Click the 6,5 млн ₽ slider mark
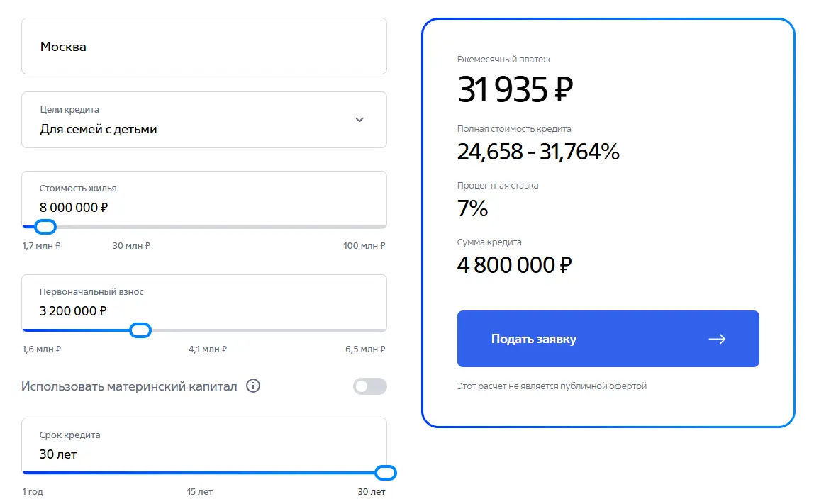Image resolution: width=814 pixels, height=504 pixels. pyautogui.click(x=365, y=349)
